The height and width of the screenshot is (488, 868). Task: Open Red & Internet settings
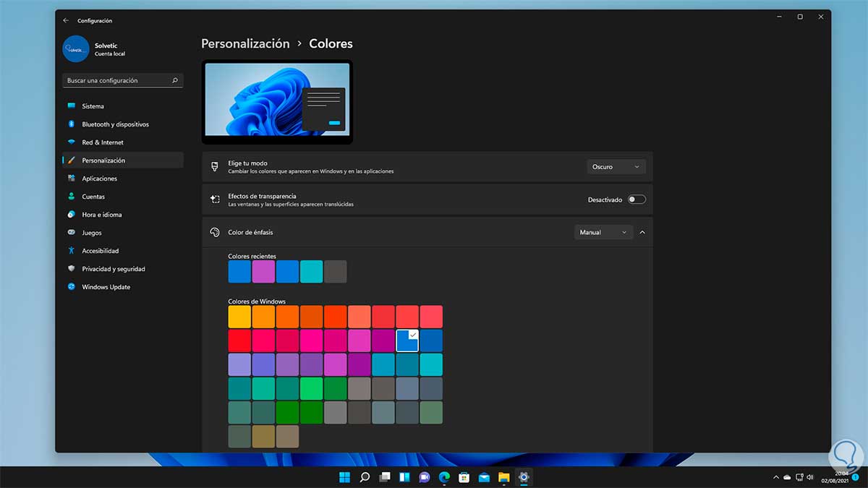tap(102, 142)
